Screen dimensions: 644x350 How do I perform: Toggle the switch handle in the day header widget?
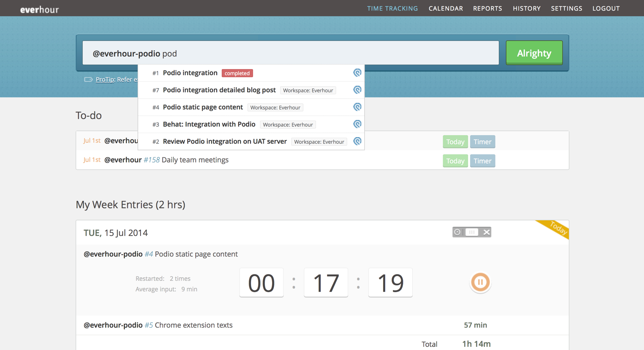click(472, 232)
